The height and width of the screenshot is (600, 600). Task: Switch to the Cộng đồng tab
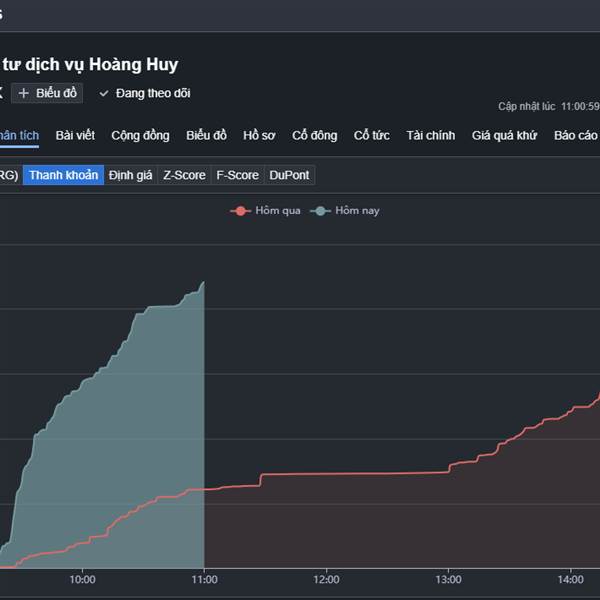pyautogui.click(x=140, y=136)
